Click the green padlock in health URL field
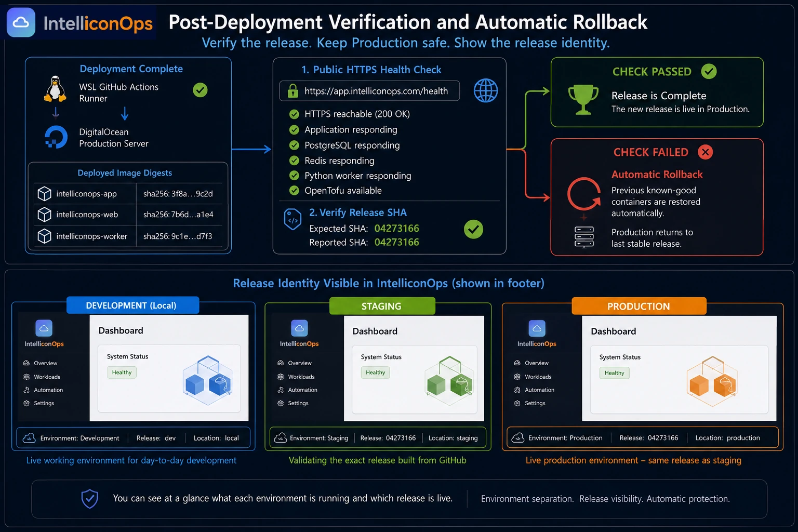798x532 pixels. 293,91
